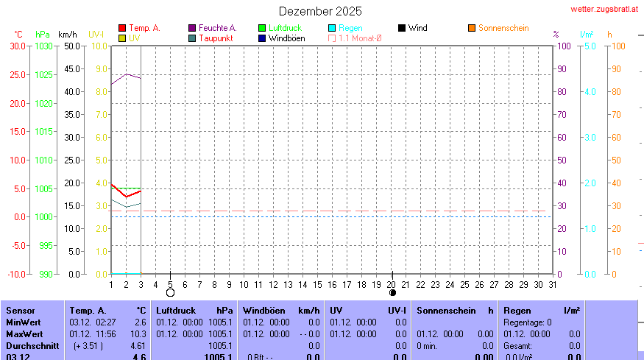Click the Dezember 2025 chart title
The width and height of the screenshot is (644, 360).
[x=320, y=11]
